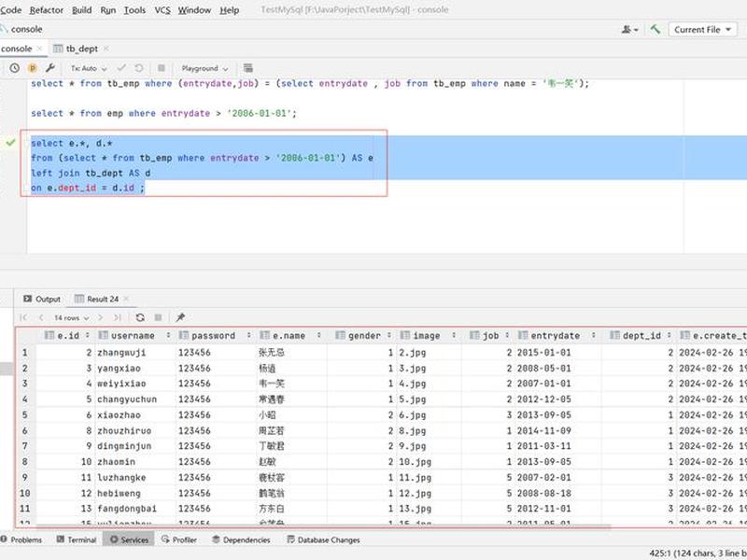Select the cell containing weiyixiao

click(x=135, y=384)
